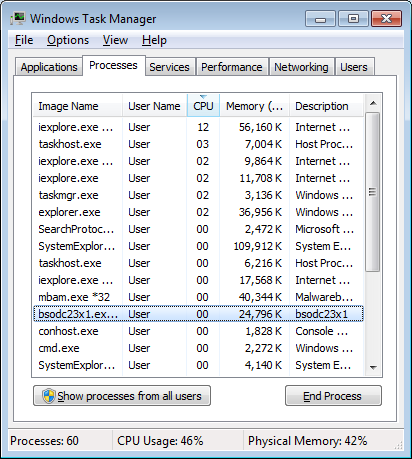Select taskhost.exe row with 6,216 K
The height and width of the screenshot is (459, 412).
pyautogui.click(x=198, y=263)
